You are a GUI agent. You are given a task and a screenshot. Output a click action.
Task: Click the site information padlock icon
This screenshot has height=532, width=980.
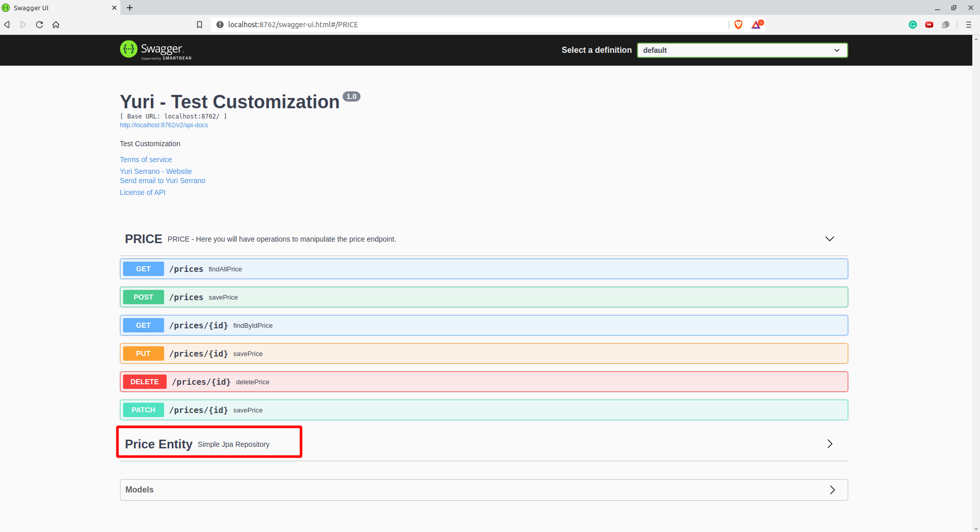coord(219,24)
